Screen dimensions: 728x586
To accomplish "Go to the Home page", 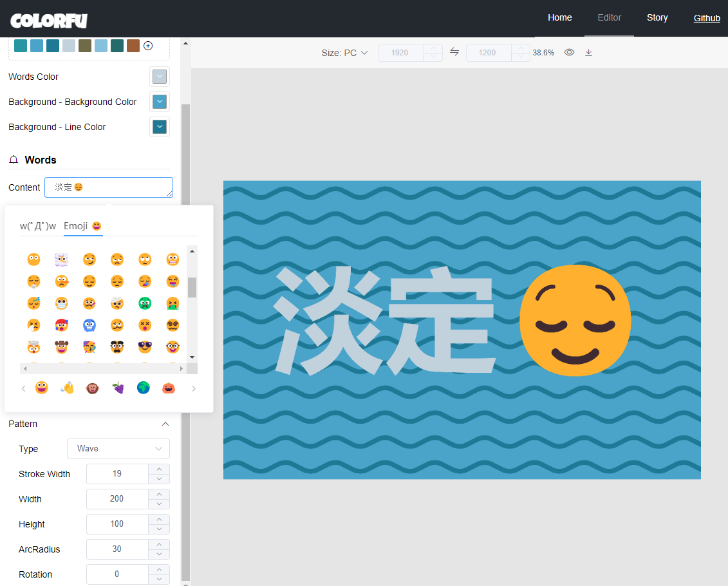I will [x=559, y=17].
